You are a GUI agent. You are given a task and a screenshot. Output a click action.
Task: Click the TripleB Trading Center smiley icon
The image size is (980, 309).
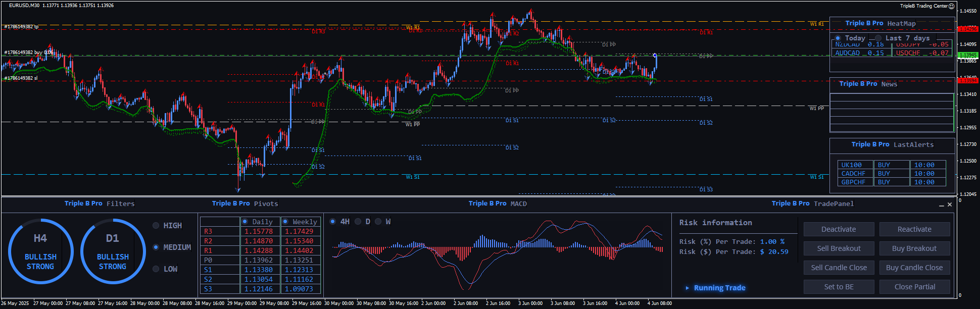(952, 6)
